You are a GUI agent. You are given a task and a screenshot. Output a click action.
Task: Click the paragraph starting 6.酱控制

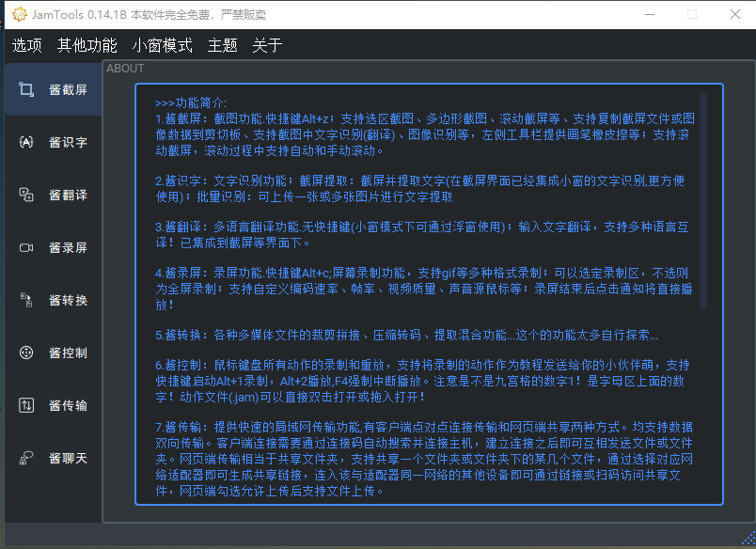(422, 381)
